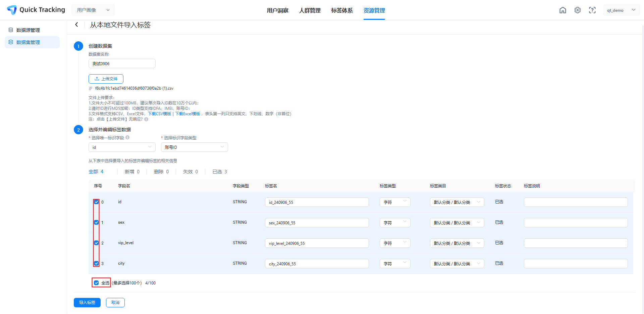Click the 从本地文件导入标签 page title

point(120,25)
